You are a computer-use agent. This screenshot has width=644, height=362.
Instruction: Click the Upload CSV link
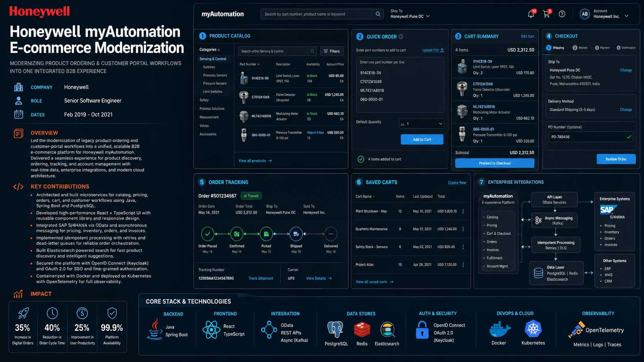pos(433,50)
